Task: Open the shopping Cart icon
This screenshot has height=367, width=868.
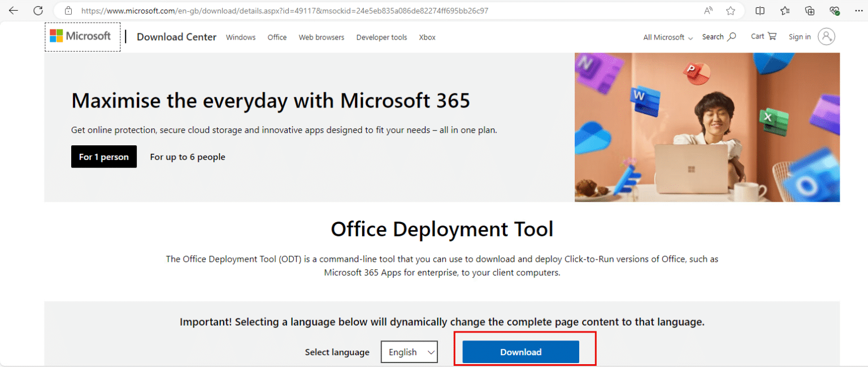Action: pyautogui.click(x=763, y=36)
